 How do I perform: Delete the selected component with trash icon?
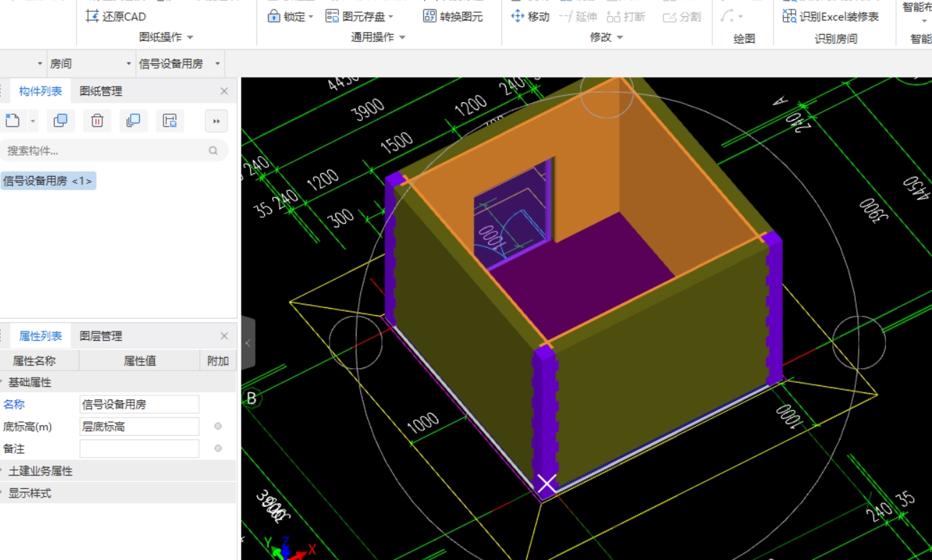97,121
